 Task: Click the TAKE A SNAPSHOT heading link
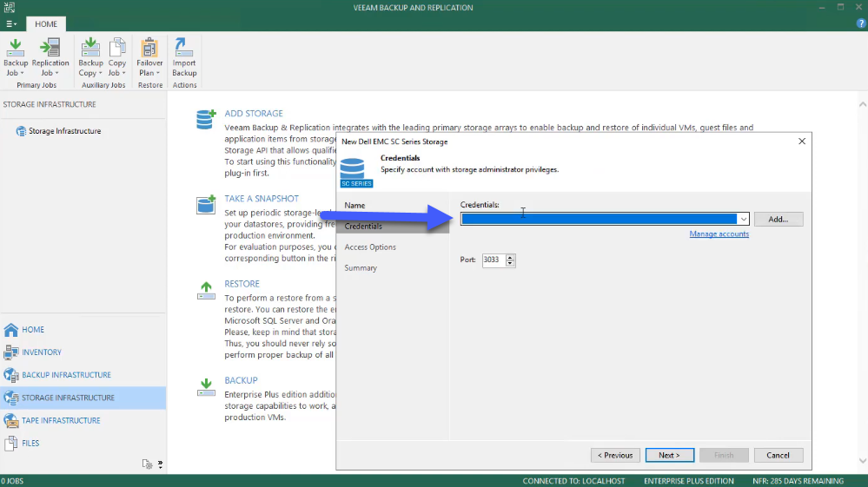(262, 199)
